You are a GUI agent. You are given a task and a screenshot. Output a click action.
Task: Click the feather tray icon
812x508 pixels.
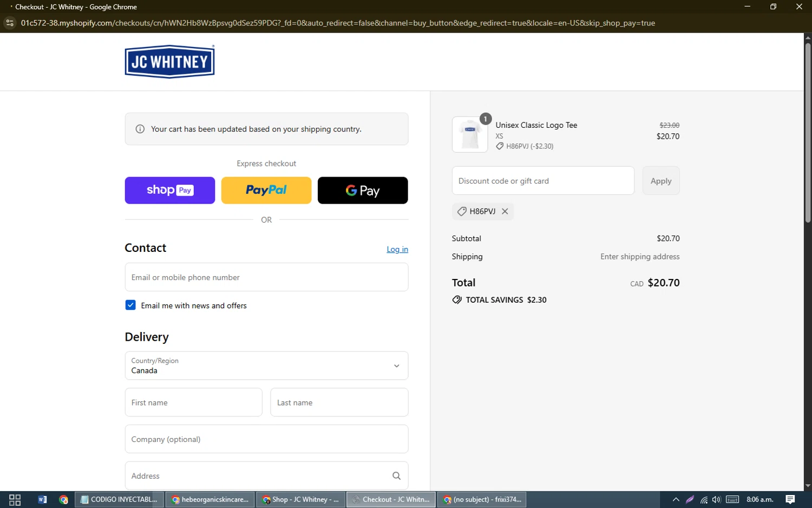click(690, 499)
